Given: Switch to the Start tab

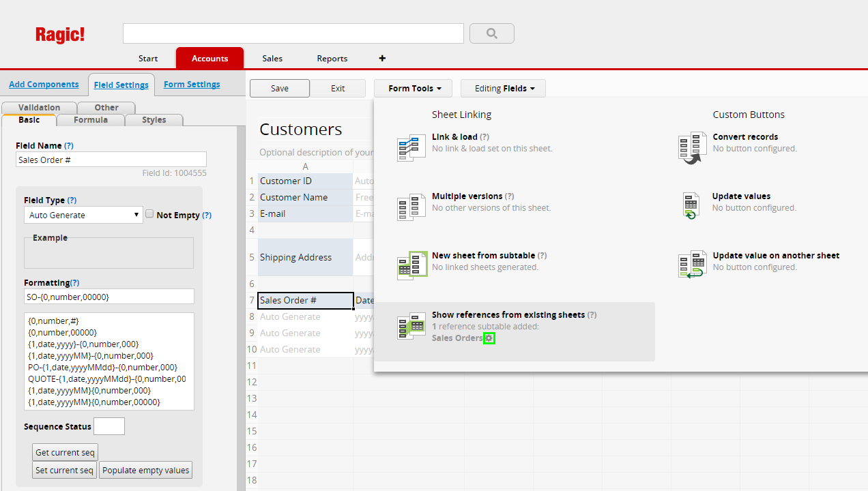Looking at the screenshot, I should pos(148,58).
